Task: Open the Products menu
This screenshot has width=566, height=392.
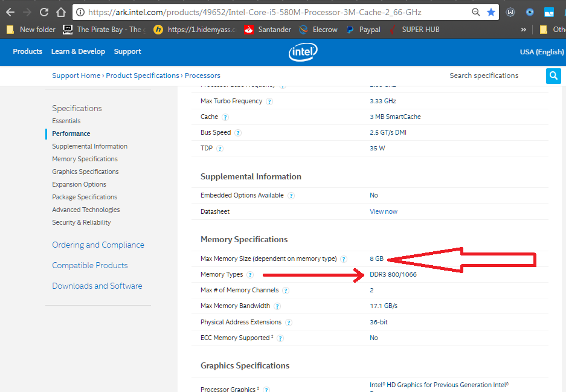Action: 27,51
